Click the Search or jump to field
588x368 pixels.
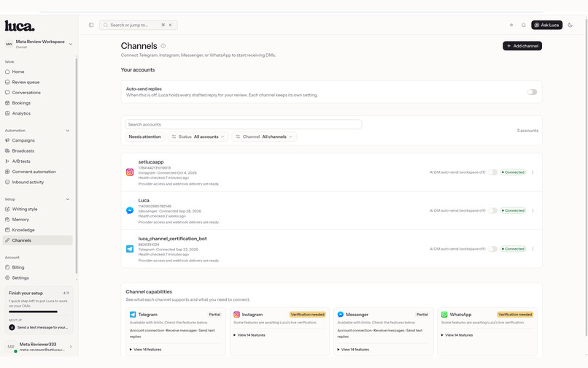(x=138, y=25)
